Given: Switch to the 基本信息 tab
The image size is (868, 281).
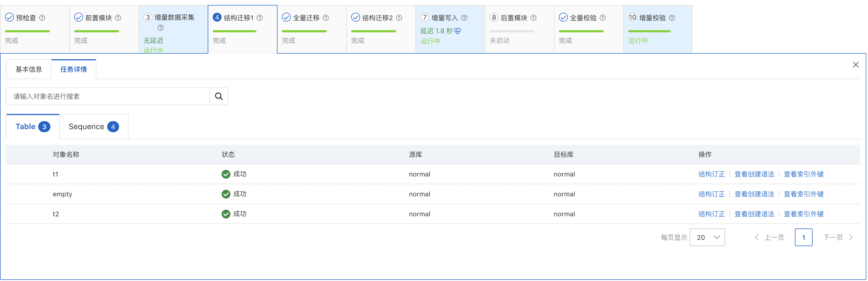Looking at the screenshot, I should point(29,69).
